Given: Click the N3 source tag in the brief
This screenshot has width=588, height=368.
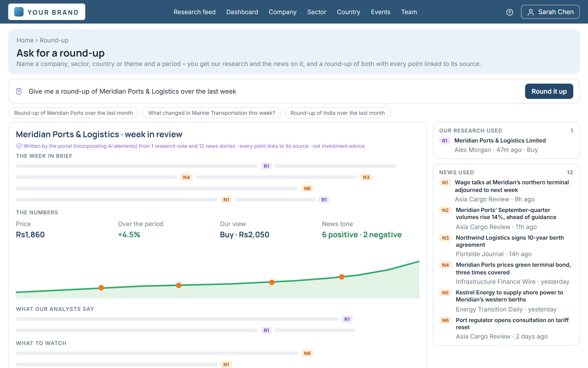Looking at the screenshot, I should coord(366,177).
